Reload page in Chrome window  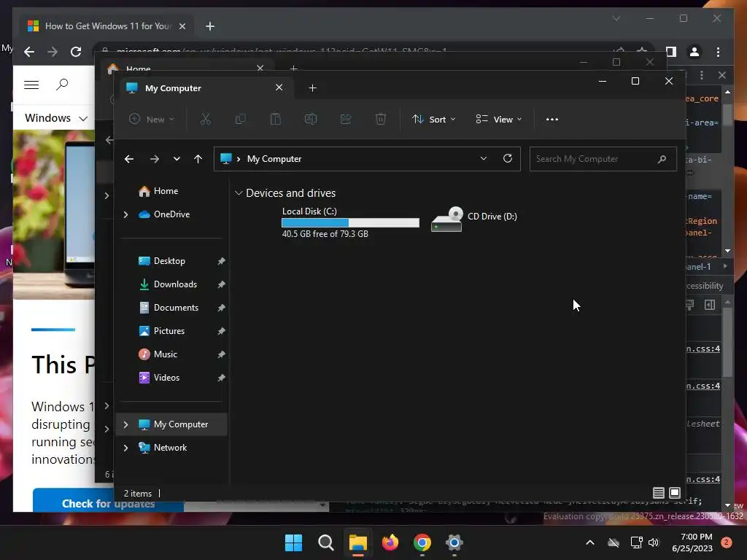(x=76, y=52)
